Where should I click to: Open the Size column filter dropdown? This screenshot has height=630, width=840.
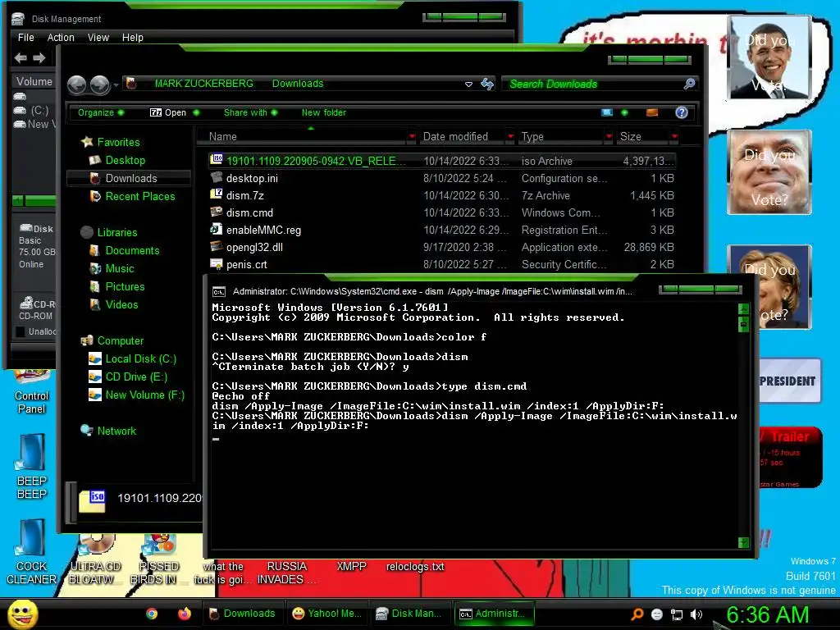point(674,137)
